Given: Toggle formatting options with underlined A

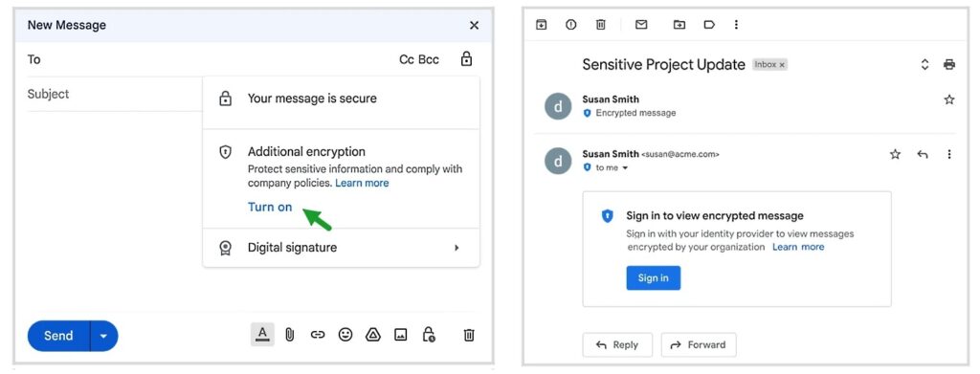Looking at the screenshot, I should pyautogui.click(x=262, y=335).
